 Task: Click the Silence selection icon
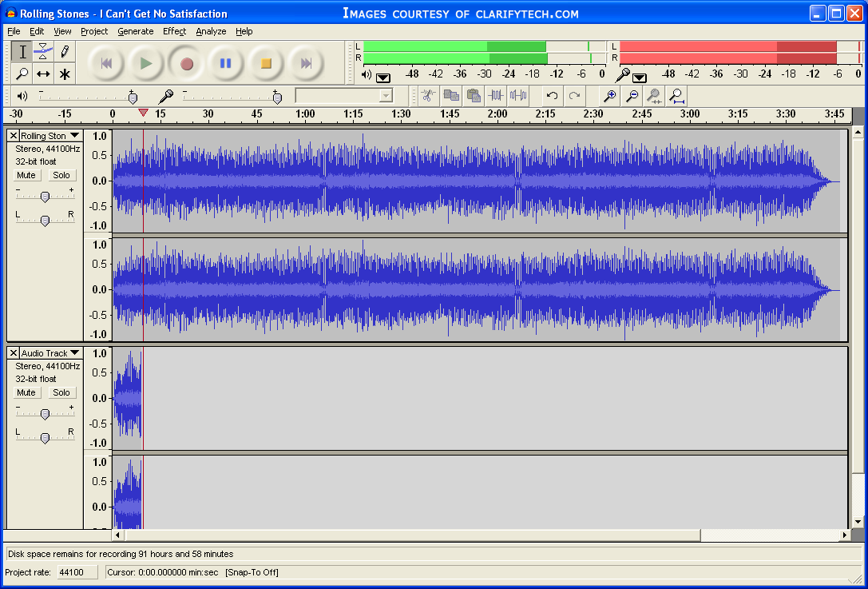(x=518, y=96)
